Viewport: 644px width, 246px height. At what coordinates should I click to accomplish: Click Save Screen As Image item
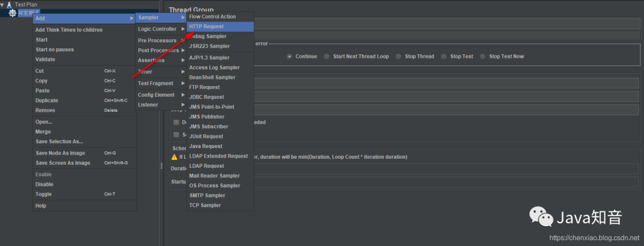click(x=85, y=163)
